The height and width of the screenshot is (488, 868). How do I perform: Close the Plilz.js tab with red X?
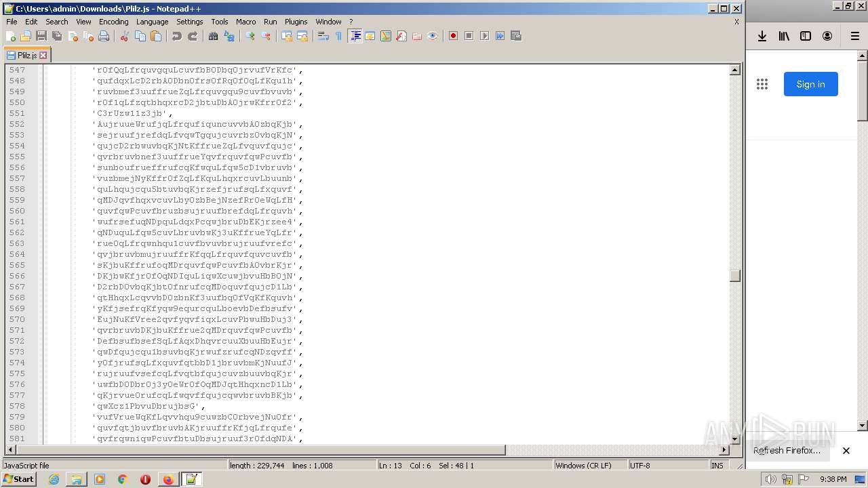(43, 56)
